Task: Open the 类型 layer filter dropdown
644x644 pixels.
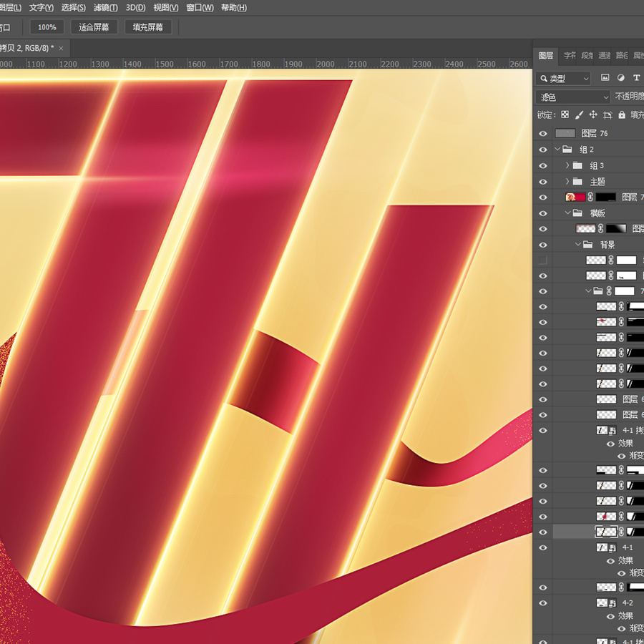Action: (563, 78)
